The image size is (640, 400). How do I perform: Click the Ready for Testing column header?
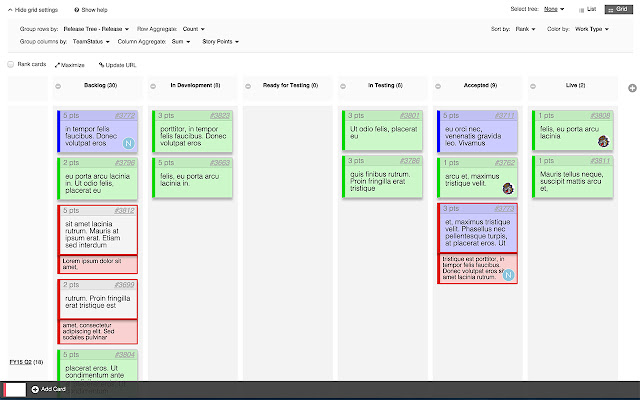(x=290, y=85)
